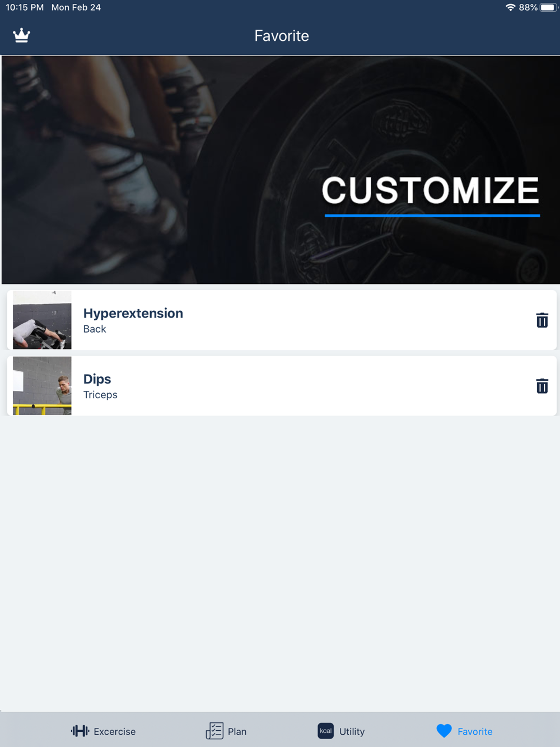
Task: Delete Hyperextension with its trash icon
Action: (542, 320)
